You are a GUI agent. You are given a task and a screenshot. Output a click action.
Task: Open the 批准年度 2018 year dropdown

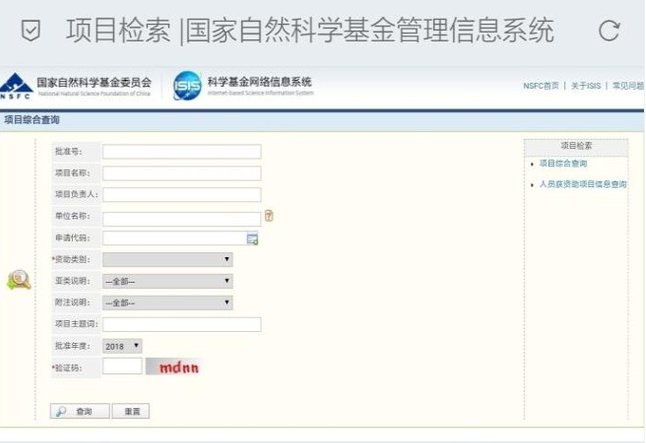tap(122, 346)
